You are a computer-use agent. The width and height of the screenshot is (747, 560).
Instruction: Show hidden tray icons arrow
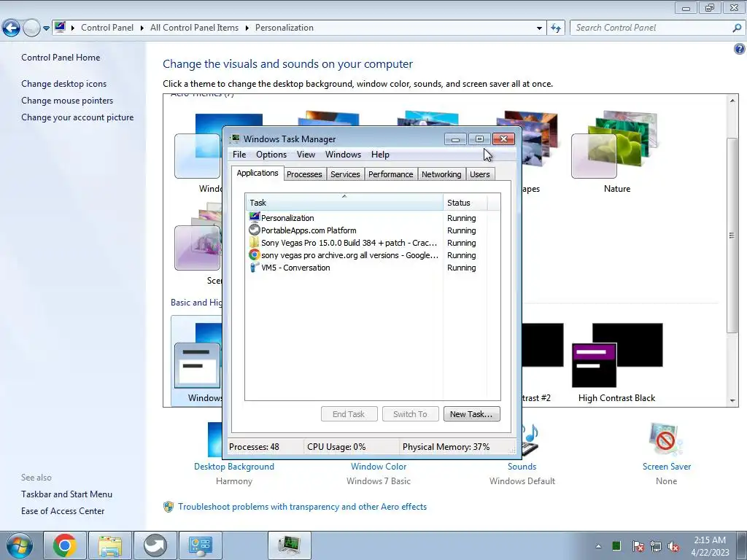(598, 546)
